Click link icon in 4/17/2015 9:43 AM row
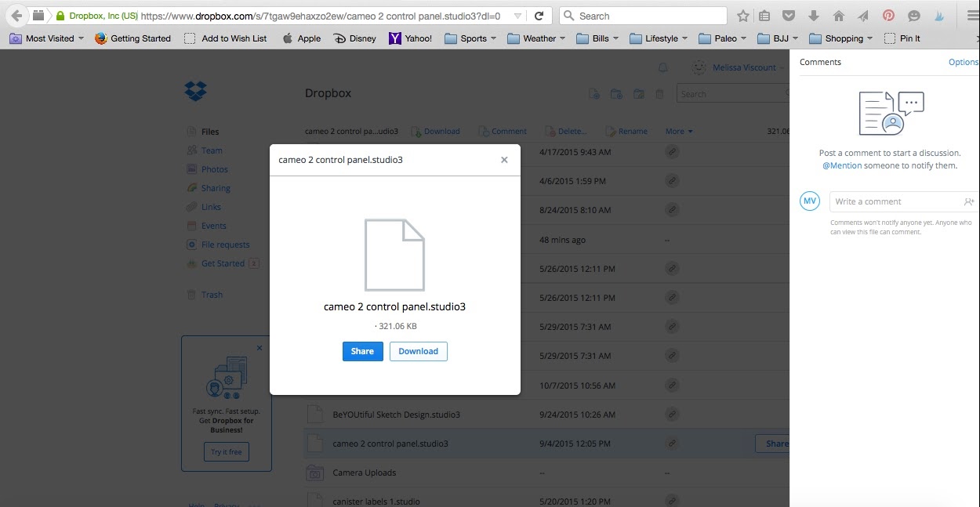Viewport: 980px width, 507px height. [672, 152]
